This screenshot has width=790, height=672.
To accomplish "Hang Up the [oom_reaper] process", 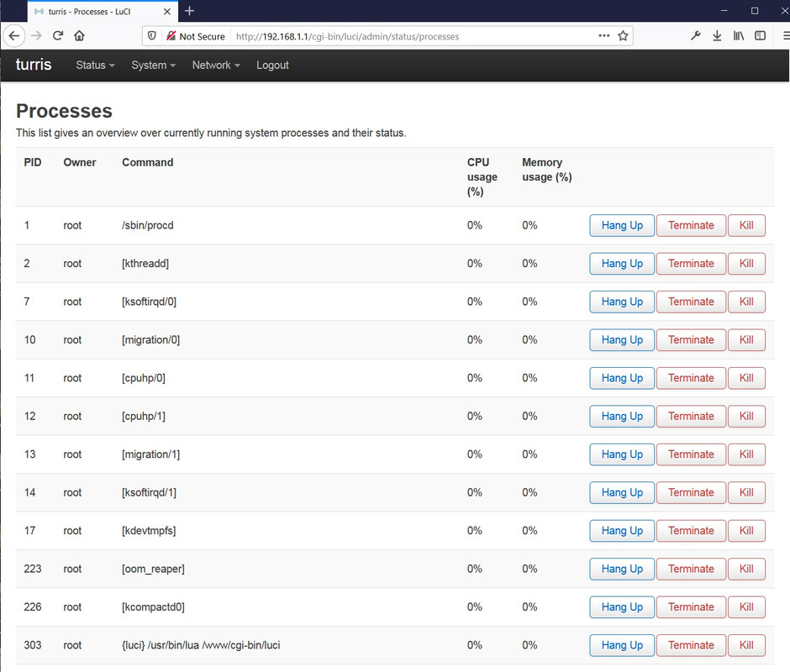I will point(622,569).
